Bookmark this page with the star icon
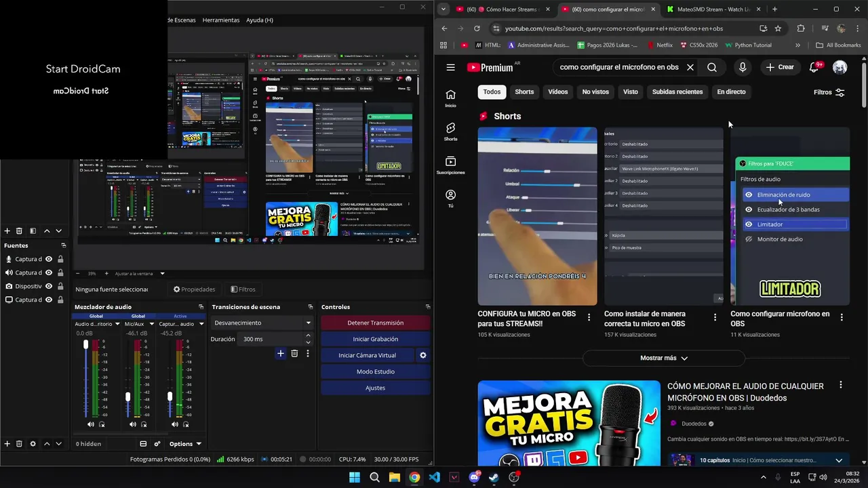Screen dimensions: 868x488 pyautogui.click(x=778, y=28)
